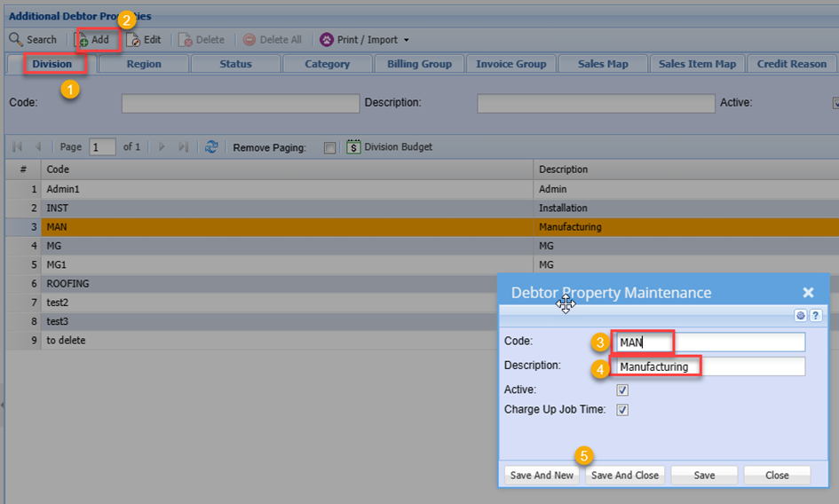Open Division Budget icon
This screenshot has width=839, height=504.
tap(353, 146)
